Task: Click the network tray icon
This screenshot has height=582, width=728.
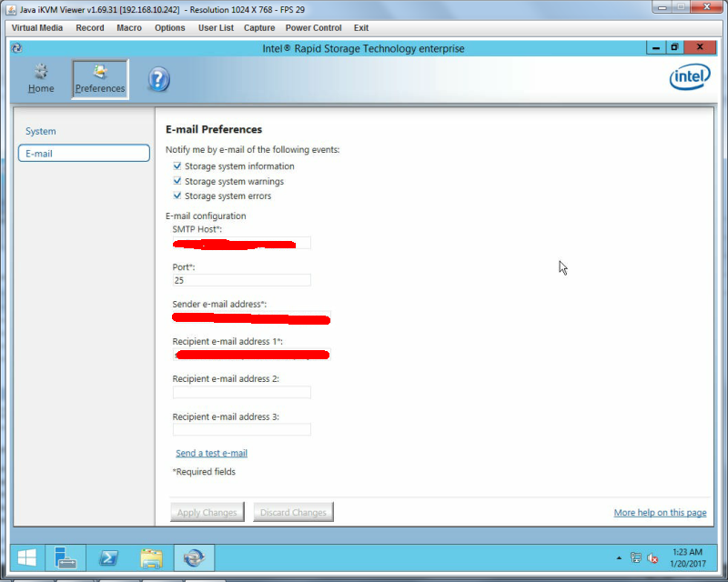Action: pyautogui.click(x=635, y=557)
